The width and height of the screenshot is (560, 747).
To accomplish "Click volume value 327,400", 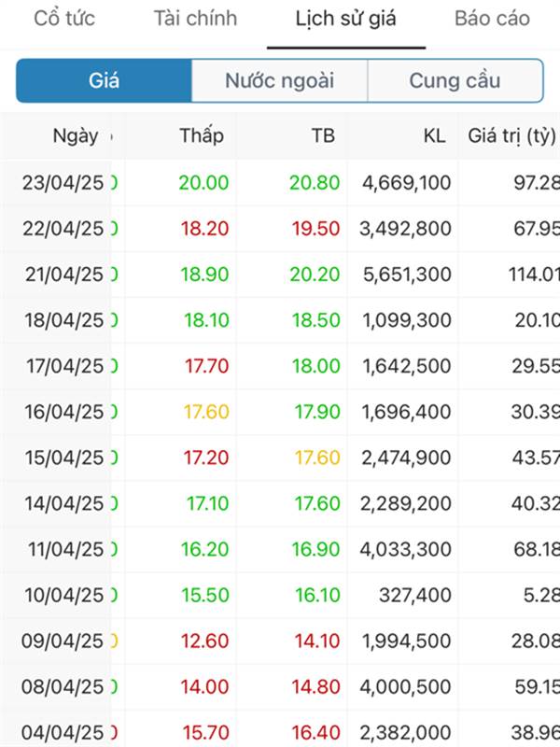I will pos(415,595).
